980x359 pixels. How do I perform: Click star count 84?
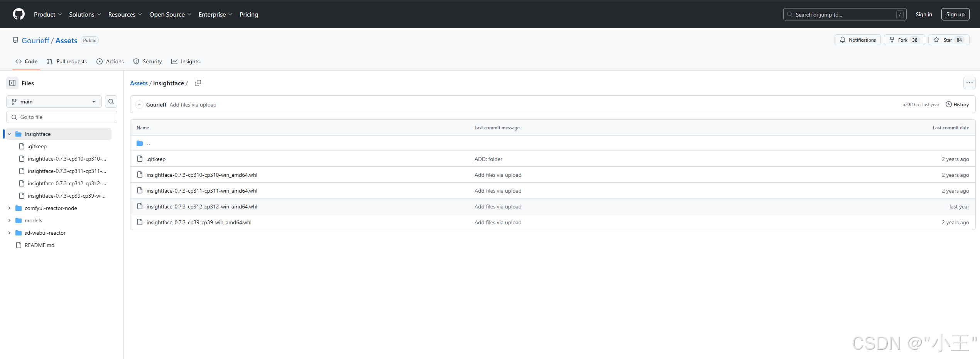(x=959, y=40)
